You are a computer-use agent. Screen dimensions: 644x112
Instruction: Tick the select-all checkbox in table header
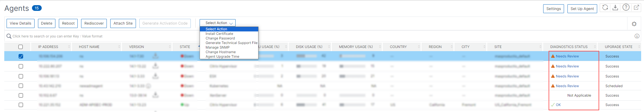click(x=21, y=47)
